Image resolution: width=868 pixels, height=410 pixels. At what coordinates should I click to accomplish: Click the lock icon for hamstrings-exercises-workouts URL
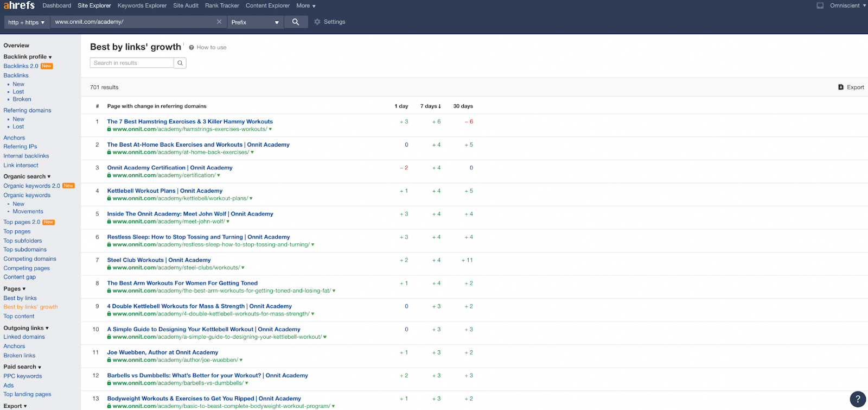click(109, 129)
